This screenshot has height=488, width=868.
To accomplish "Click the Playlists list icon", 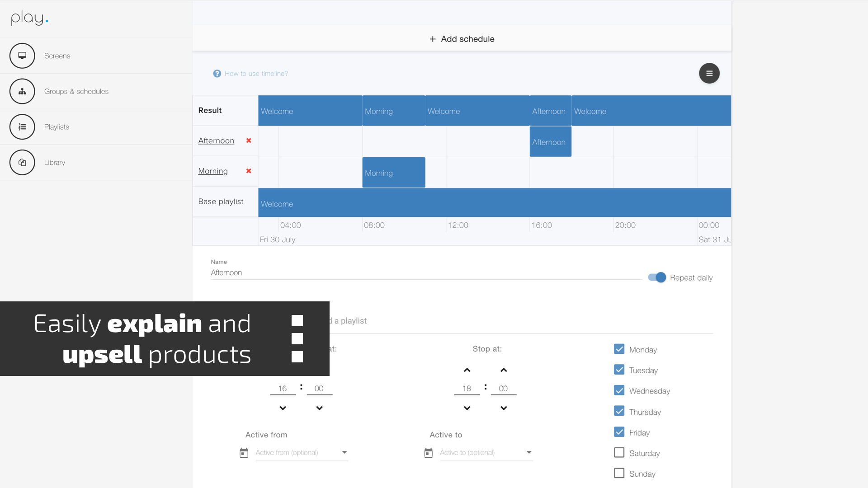I will click(22, 127).
